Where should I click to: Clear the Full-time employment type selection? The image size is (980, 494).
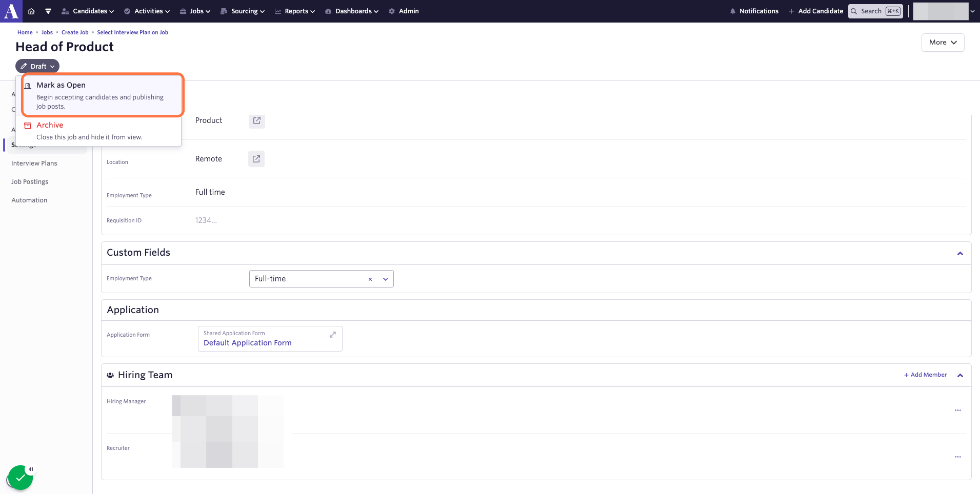370,279
